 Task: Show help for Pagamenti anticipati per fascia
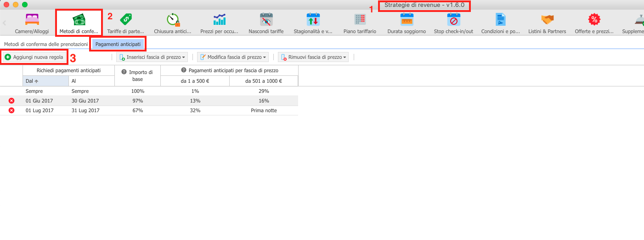click(184, 70)
